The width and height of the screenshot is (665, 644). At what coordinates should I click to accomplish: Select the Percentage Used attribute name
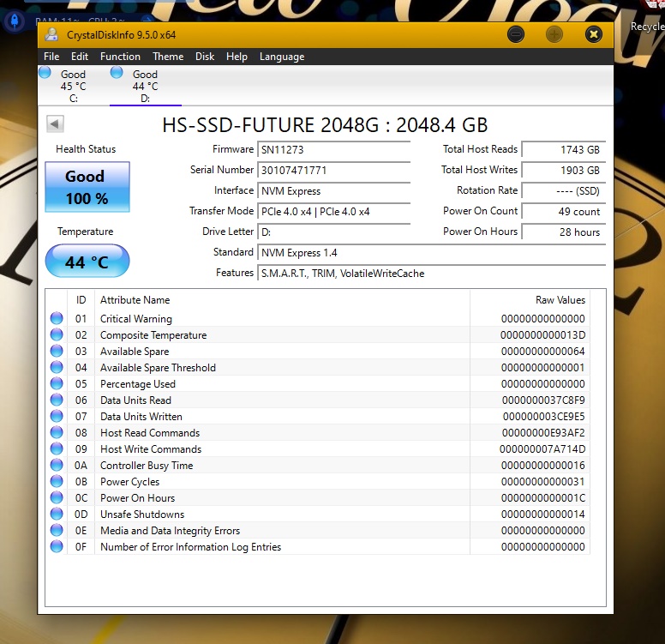137,384
